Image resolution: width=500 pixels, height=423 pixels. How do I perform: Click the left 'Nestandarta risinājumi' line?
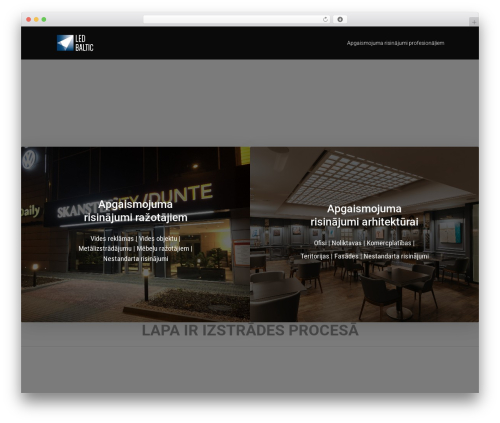click(x=136, y=259)
